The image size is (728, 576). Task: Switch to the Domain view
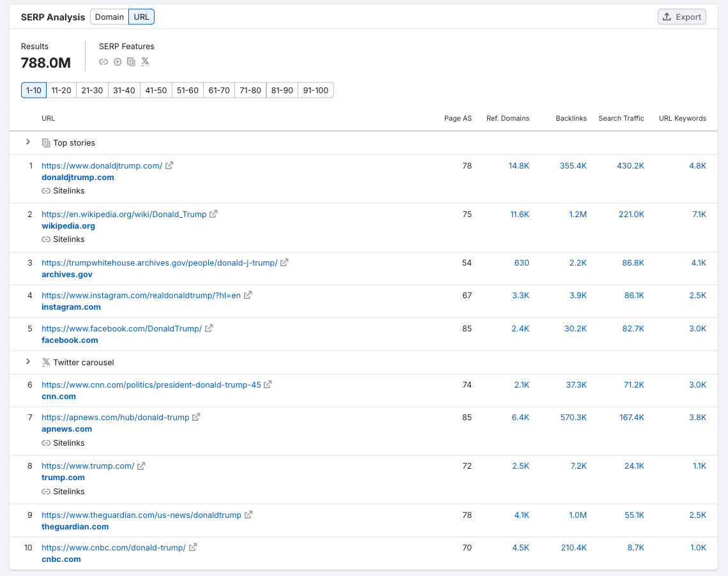point(109,17)
